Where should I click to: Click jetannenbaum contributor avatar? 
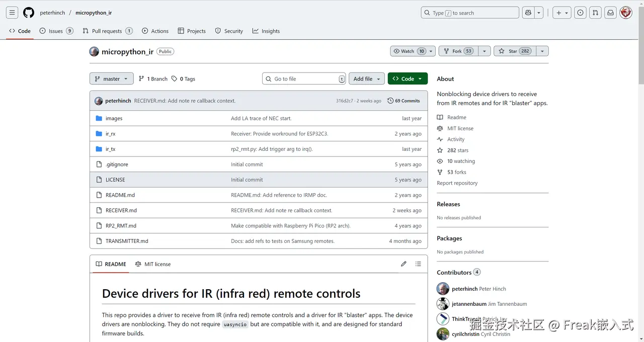pos(443,304)
